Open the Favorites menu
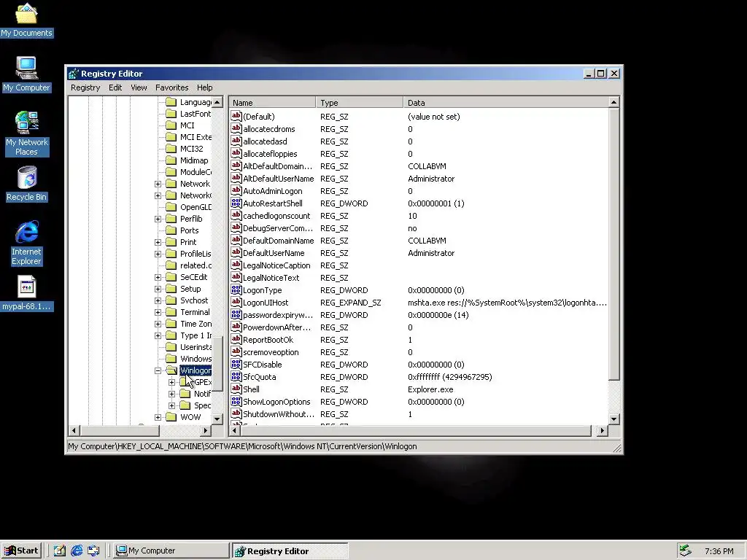747x560 pixels. pos(171,87)
